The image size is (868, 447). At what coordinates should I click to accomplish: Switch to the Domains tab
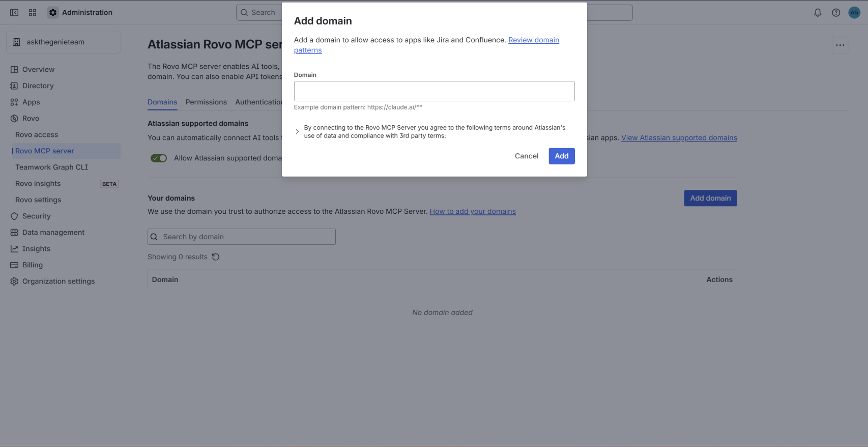coord(162,102)
